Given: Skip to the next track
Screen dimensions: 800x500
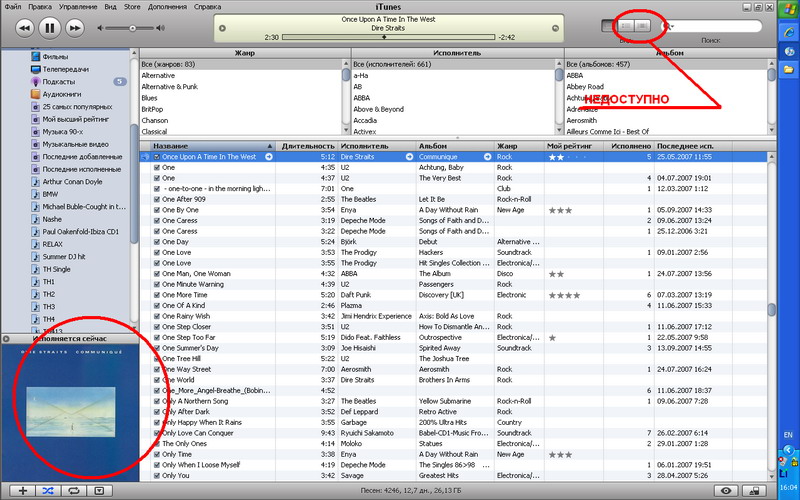Looking at the screenshot, I should 75,28.
